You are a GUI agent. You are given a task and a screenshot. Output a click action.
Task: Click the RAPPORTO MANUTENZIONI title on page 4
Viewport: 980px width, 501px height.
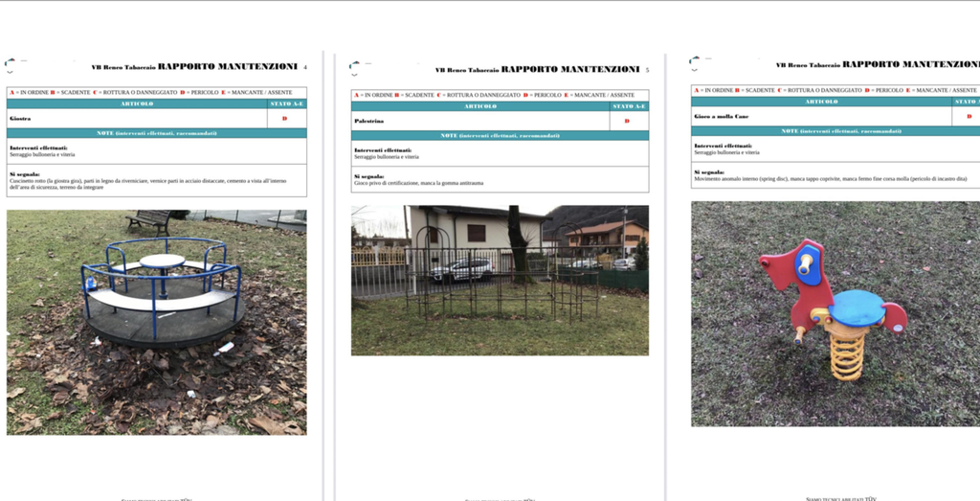[227, 67]
